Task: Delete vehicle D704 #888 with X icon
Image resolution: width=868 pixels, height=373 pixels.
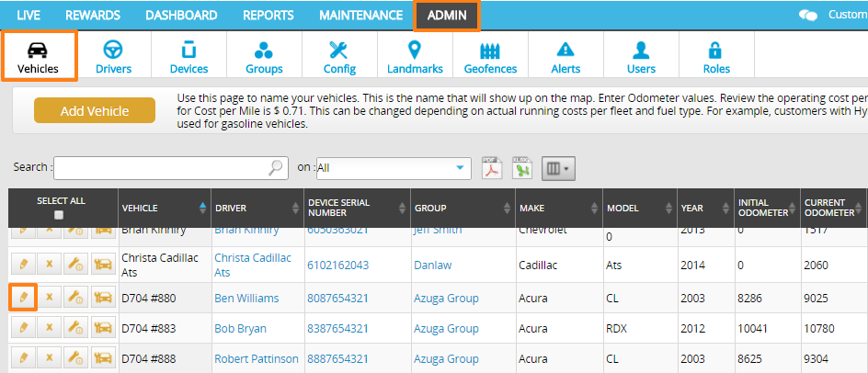Action: 50,358
